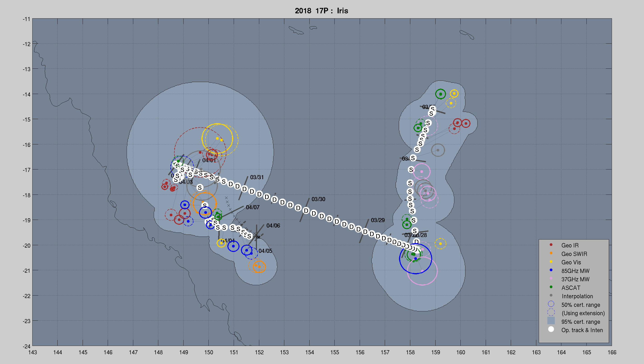Click the gray Interpolation circle near longitude 159
644x364 pixels.
pyautogui.click(x=438, y=150)
